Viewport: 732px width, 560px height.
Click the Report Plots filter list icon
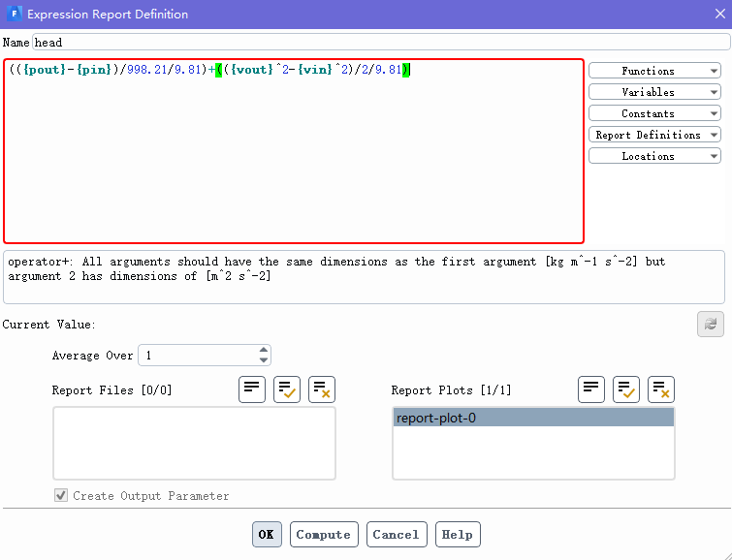591,389
